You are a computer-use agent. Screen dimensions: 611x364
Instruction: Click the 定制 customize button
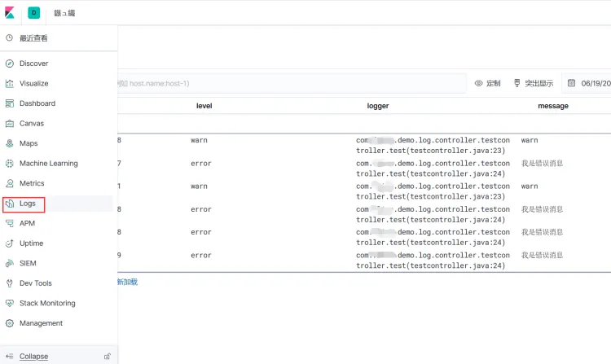[488, 83]
